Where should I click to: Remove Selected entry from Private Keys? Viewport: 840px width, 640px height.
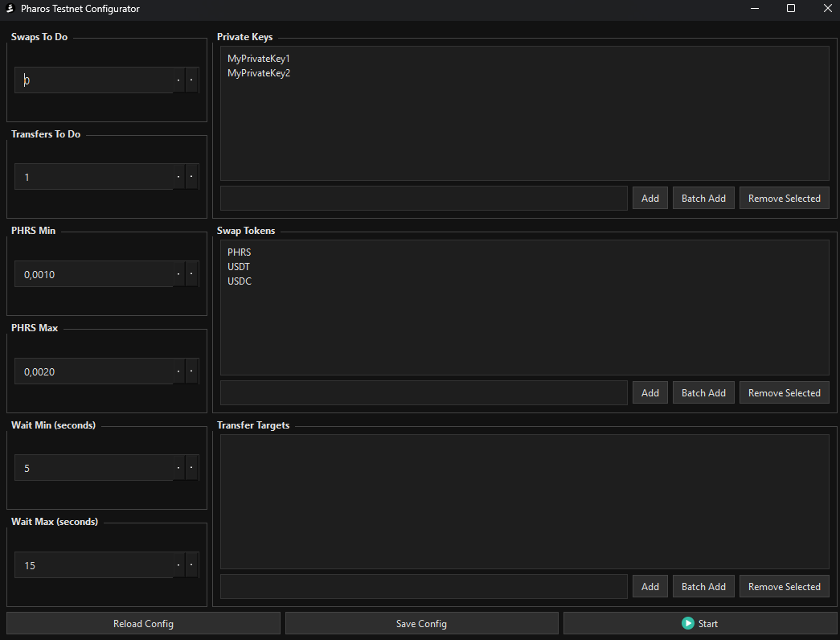point(785,199)
